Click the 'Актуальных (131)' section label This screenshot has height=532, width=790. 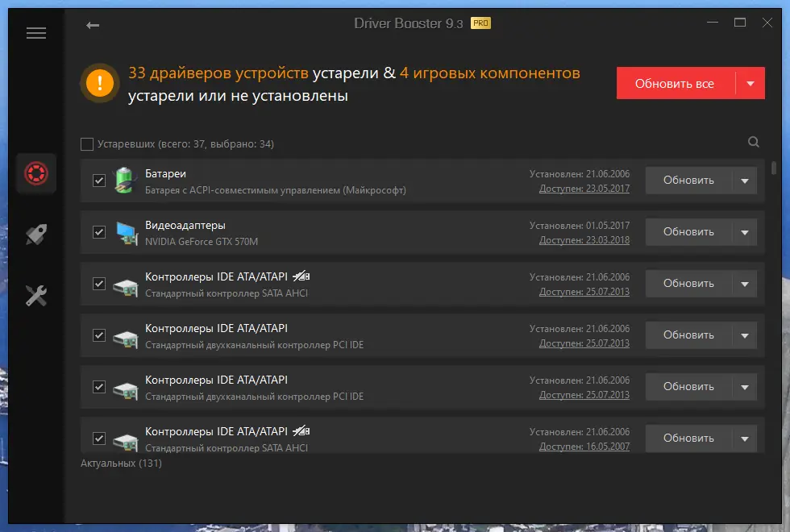(121, 463)
